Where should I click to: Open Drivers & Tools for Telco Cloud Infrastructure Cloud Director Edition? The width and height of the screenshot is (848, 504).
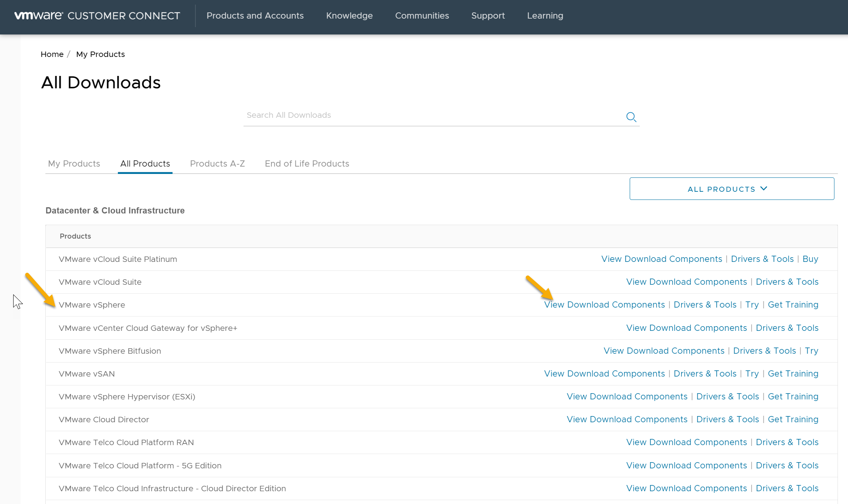click(787, 488)
